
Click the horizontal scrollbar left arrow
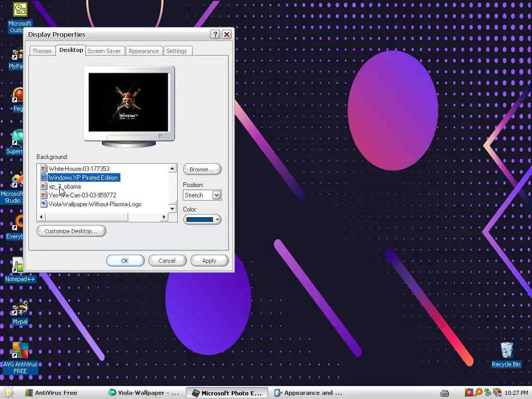pyautogui.click(x=42, y=217)
